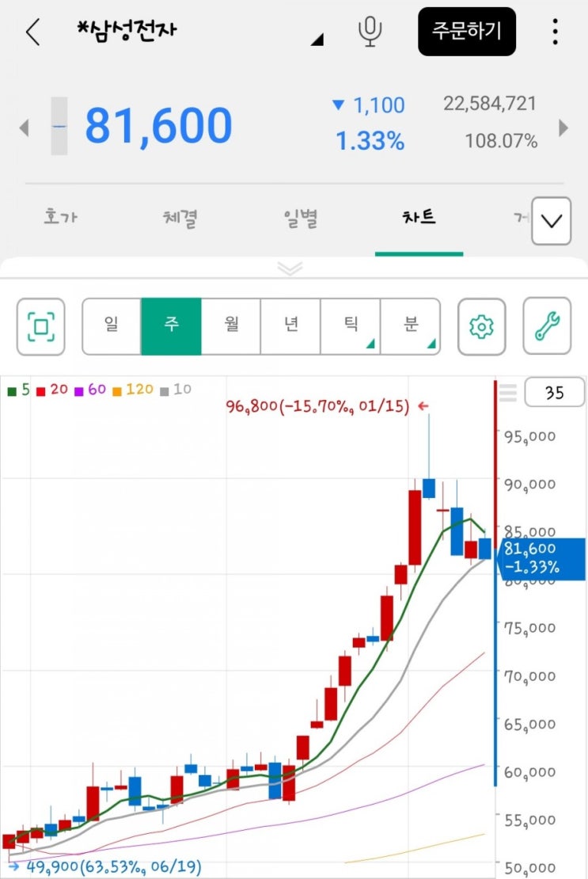Tap the chart hamburger menu icon
588x879 pixels.
coord(508,393)
